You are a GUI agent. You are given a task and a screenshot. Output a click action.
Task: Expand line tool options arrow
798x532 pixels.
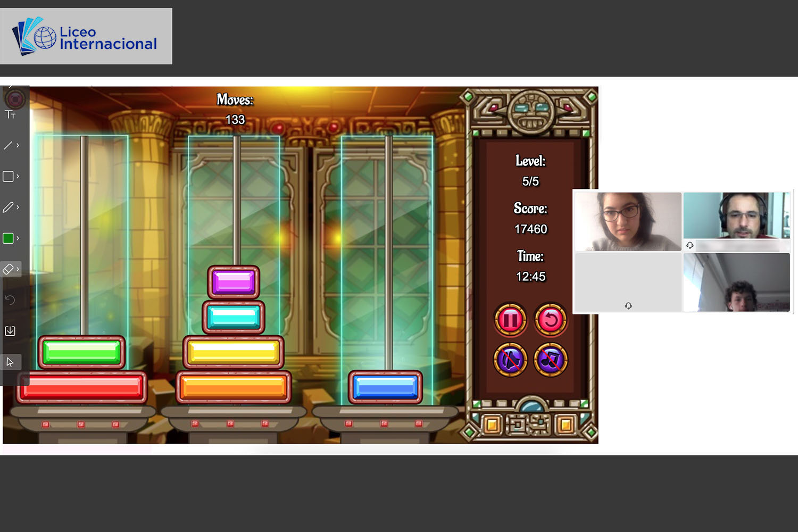click(x=18, y=145)
